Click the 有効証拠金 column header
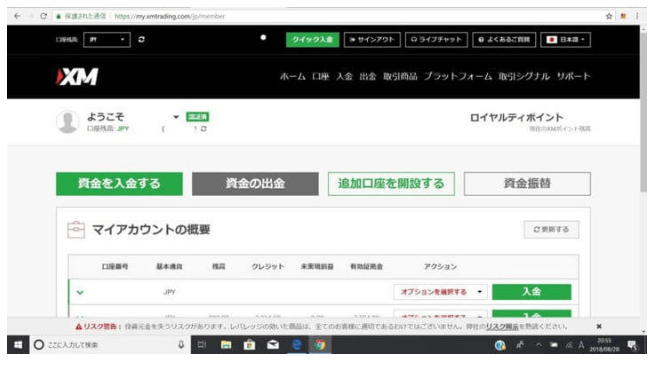 367,267
